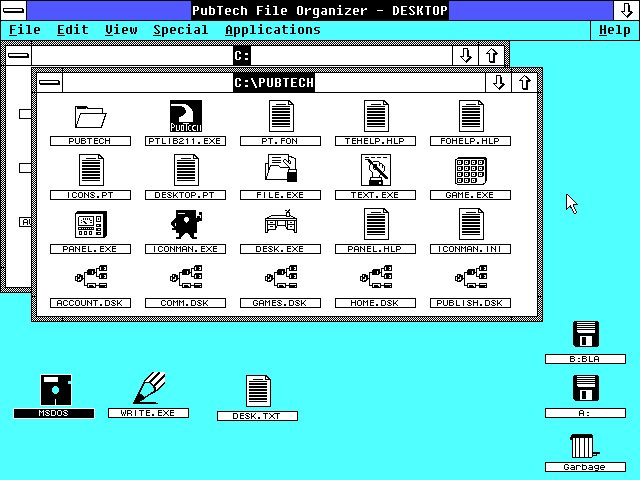Select the FOHELP.HLP document icon

pyautogui.click(x=471, y=116)
